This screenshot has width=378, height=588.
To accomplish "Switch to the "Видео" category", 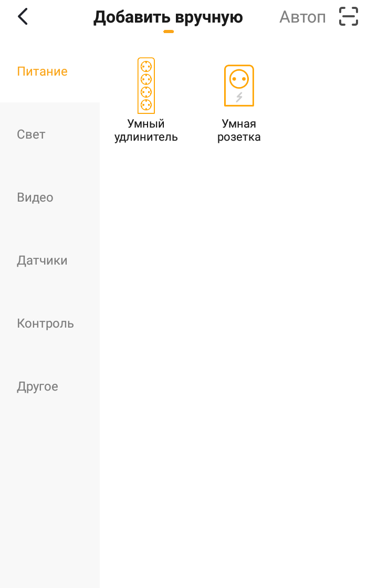I will coord(35,197).
